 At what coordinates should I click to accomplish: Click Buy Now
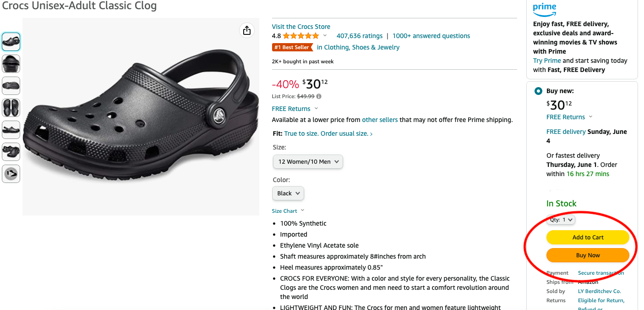[x=588, y=255]
